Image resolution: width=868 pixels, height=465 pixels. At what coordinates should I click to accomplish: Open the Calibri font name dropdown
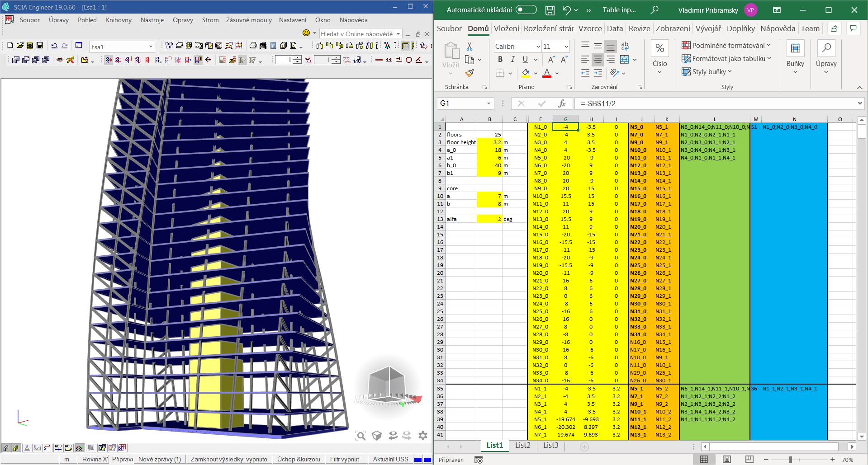coord(538,47)
